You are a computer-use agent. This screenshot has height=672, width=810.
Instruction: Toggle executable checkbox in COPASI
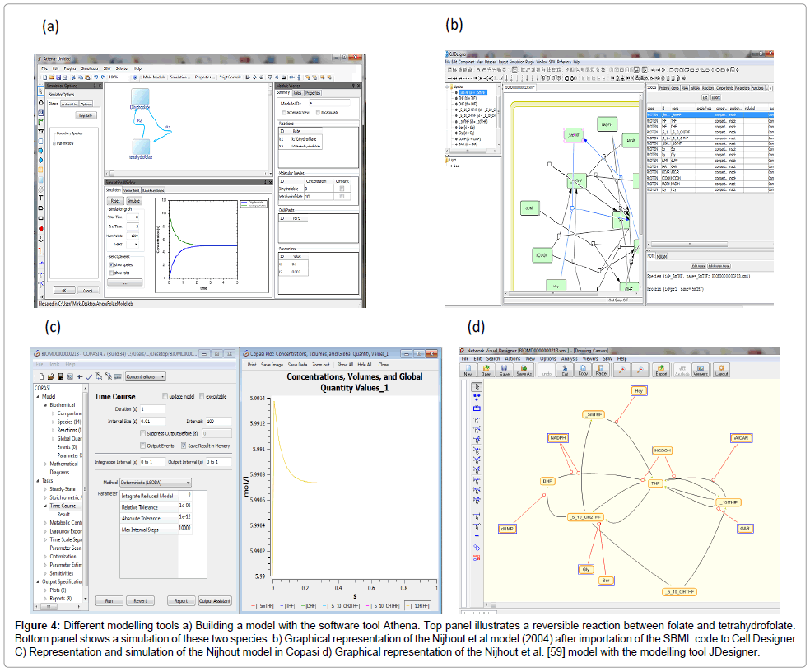[202, 396]
